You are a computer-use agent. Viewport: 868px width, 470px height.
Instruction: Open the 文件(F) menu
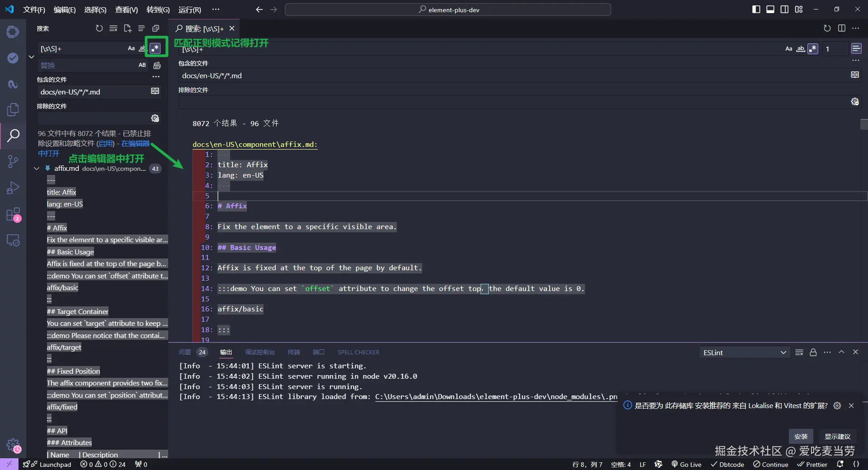pos(34,9)
